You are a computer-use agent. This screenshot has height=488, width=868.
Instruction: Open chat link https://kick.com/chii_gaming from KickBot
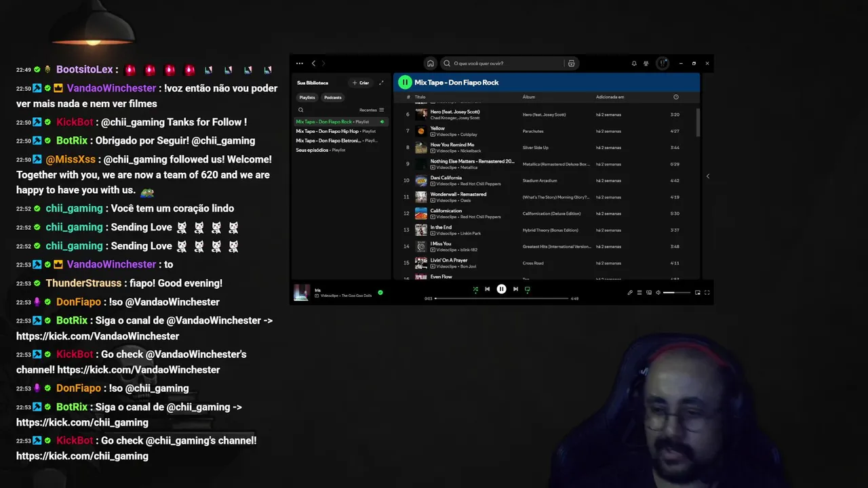pyautogui.click(x=82, y=456)
